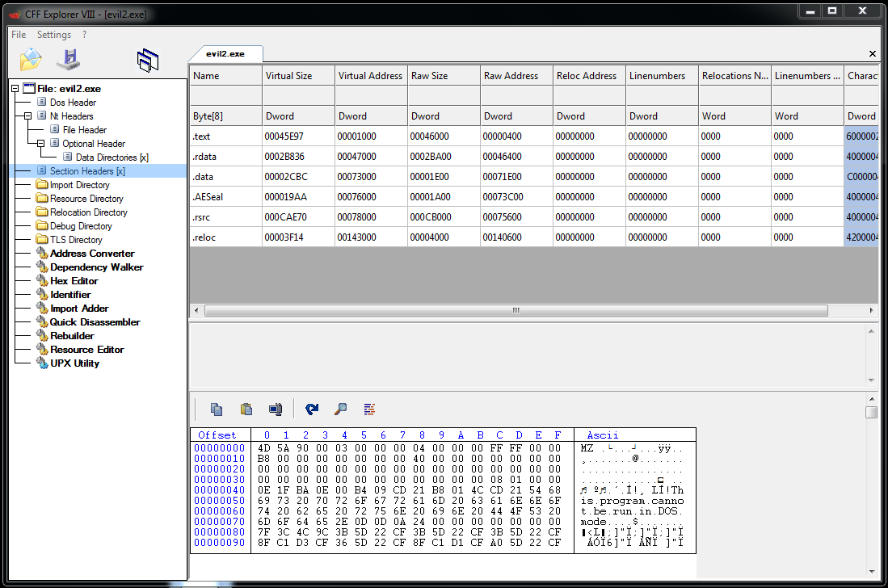
Task: Click the go-to-offset arrow icon
Action: click(x=312, y=409)
